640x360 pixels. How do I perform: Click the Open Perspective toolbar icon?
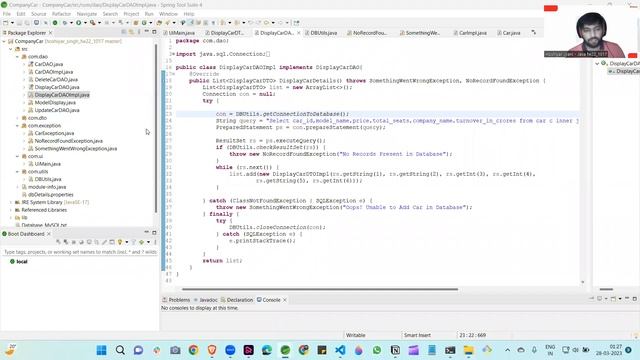coord(296,23)
